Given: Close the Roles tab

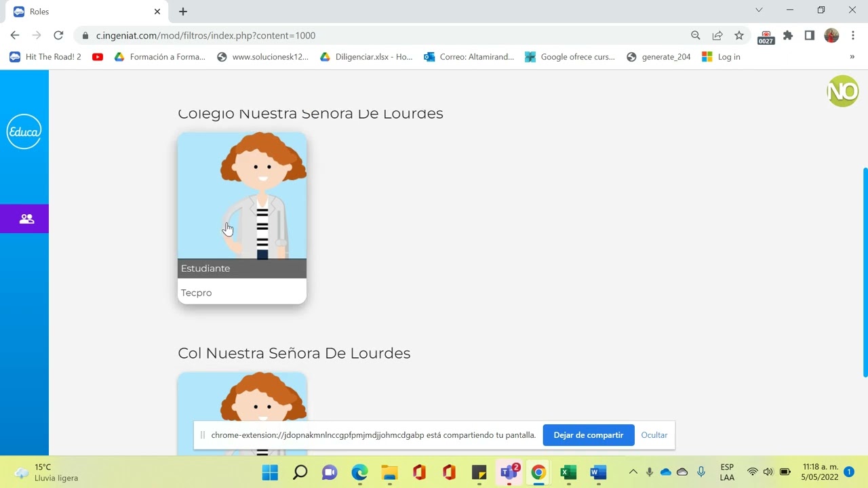Looking at the screenshot, I should (157, 12).
